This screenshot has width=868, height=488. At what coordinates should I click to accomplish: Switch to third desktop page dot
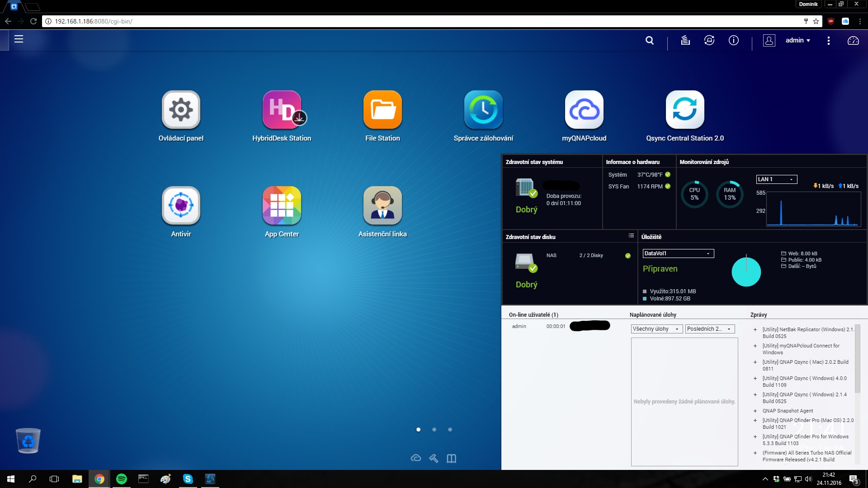tap(450, 430)
